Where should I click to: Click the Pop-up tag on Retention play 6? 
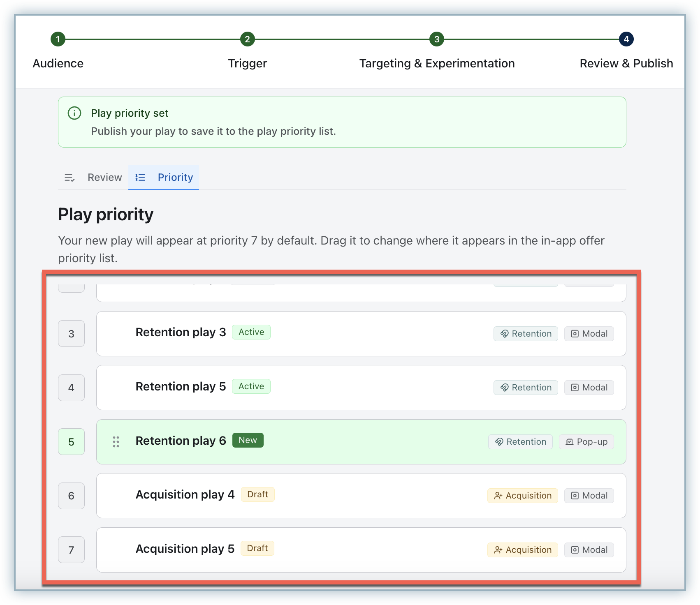point(586,442)
